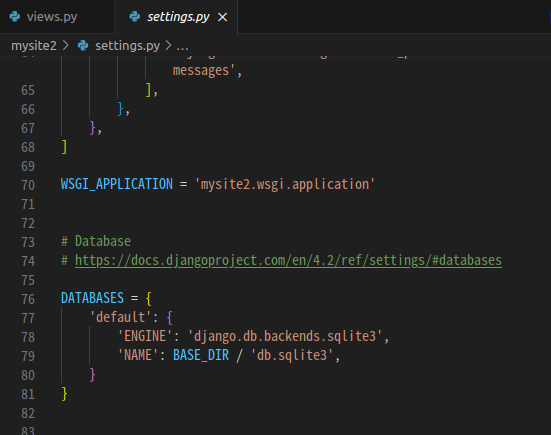The width and height of the screenshot is (551, 435).
Task: Place cursor on WSGI_APPLICATION variable
Action: (117, 184)
